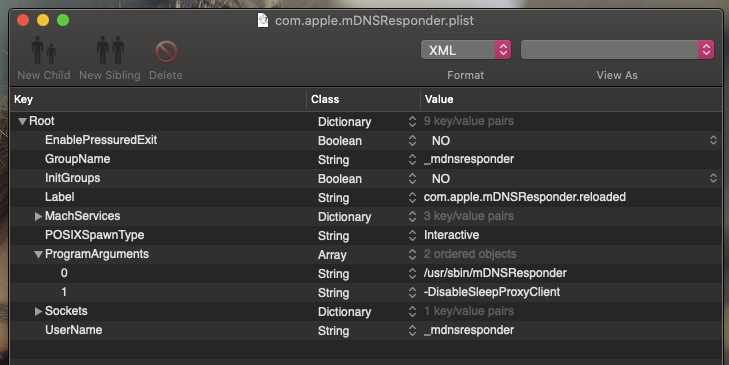Open class stepper for UserName row

click(x=412, y=331)
